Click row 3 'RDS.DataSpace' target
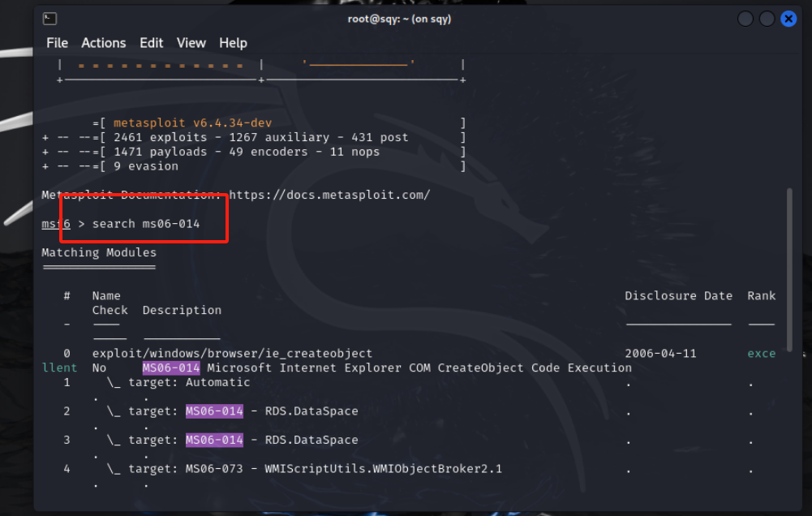This screenshot has height=516, width=812. [x=311, y=440]
